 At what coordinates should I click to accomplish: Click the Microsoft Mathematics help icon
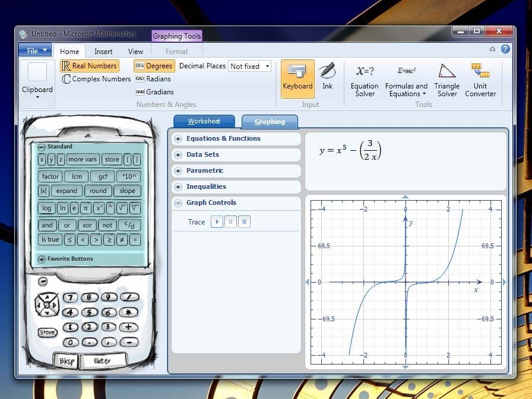505,49
